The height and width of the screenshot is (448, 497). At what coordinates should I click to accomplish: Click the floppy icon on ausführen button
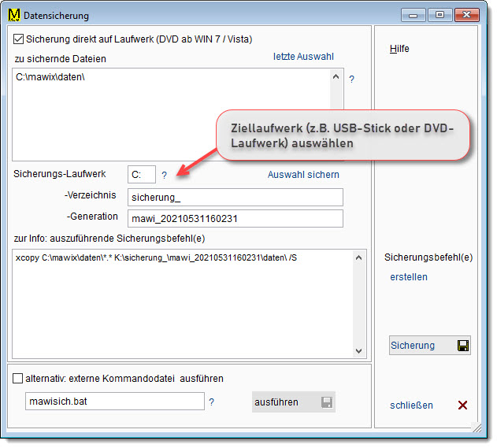tap(326, 402)
